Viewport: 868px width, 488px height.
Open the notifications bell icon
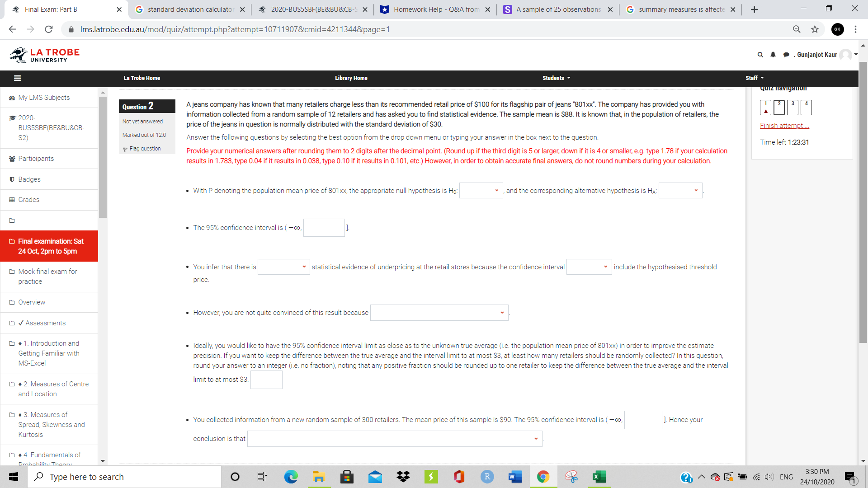pyautogui.click(x=773, y=55)
